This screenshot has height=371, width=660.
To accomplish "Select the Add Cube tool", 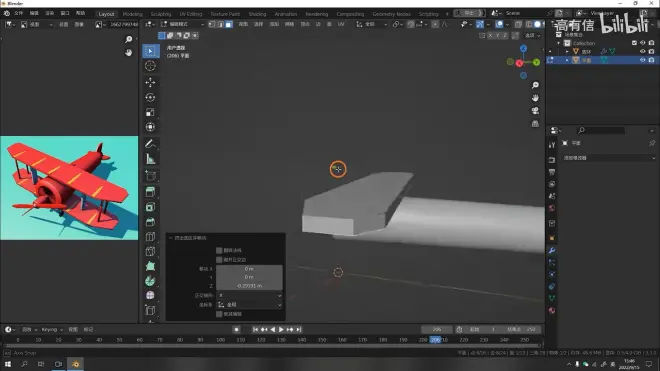I will (x=150, y=176).
